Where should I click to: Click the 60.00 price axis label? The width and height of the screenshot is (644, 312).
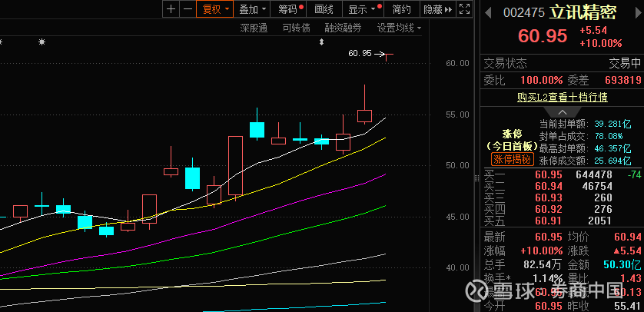coord(457,63)
